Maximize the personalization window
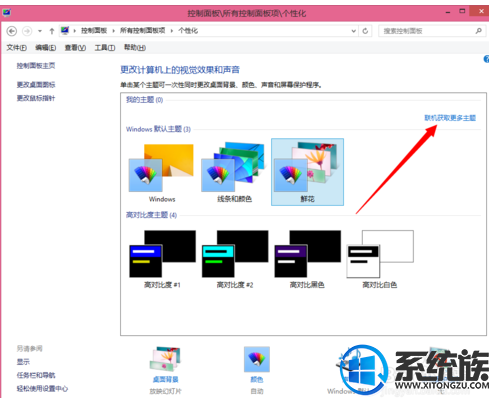 [462, 11]
